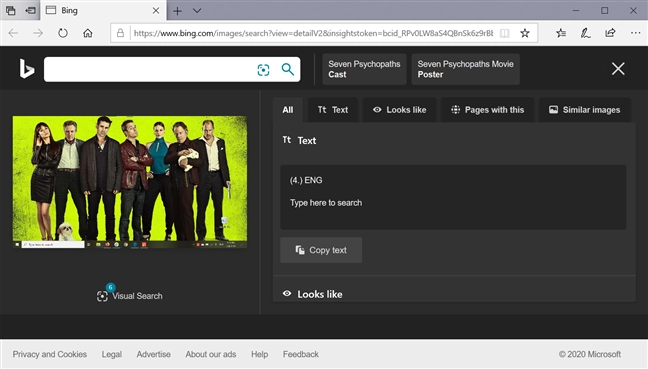Select the Pages with this tab

487,110
